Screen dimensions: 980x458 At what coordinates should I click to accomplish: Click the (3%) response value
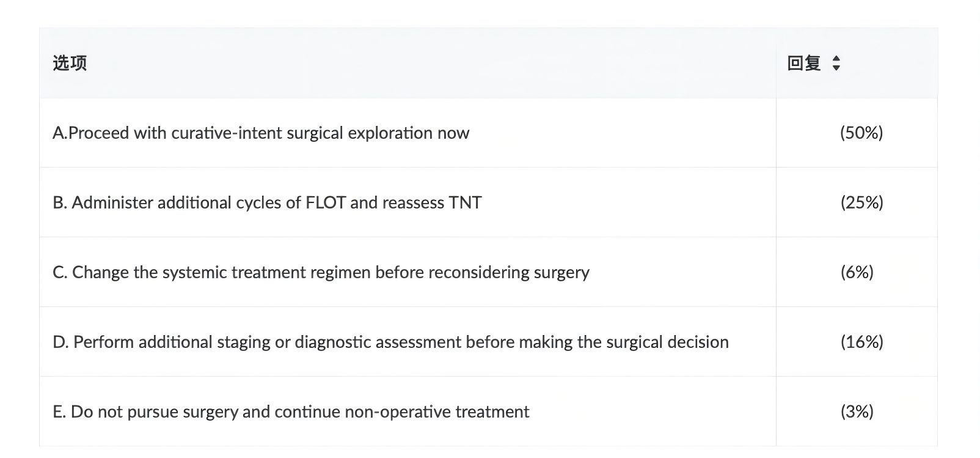857,412
